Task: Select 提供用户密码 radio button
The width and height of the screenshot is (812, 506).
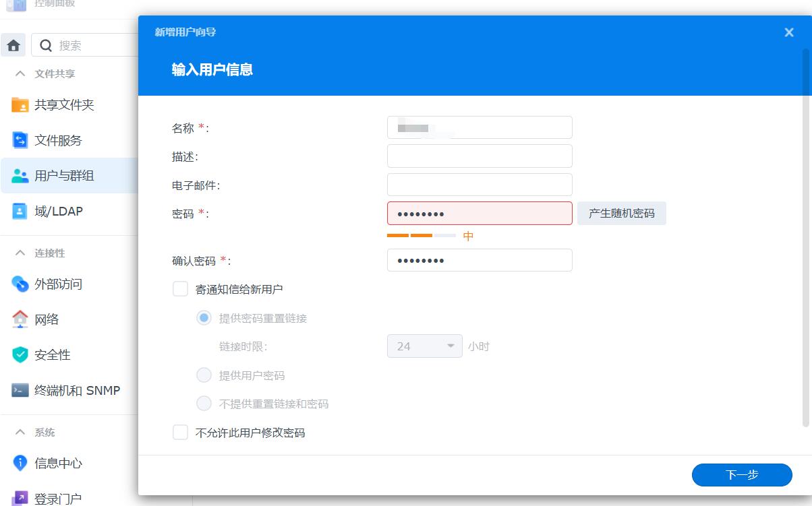Action: [x=204, y=375]
